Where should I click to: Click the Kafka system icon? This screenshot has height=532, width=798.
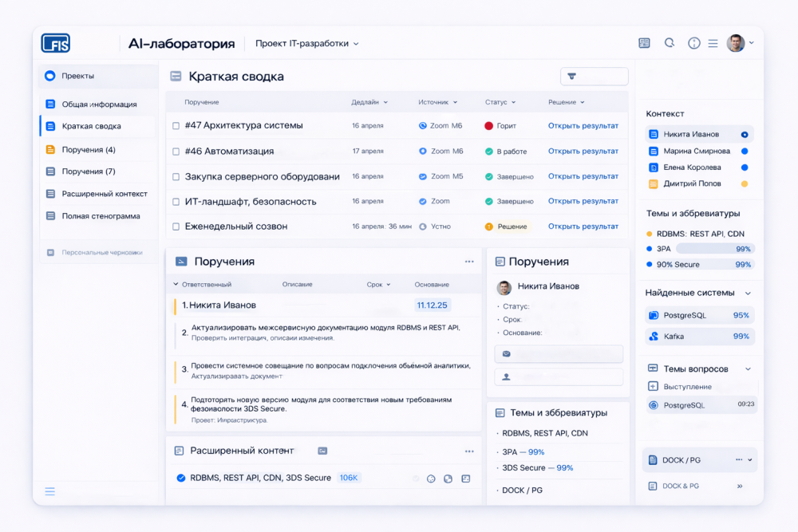654,337
